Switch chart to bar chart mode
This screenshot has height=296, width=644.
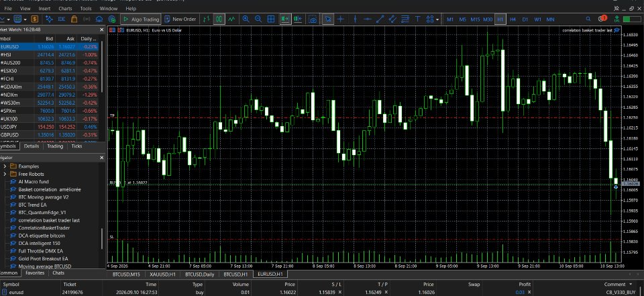pos(207,19)
